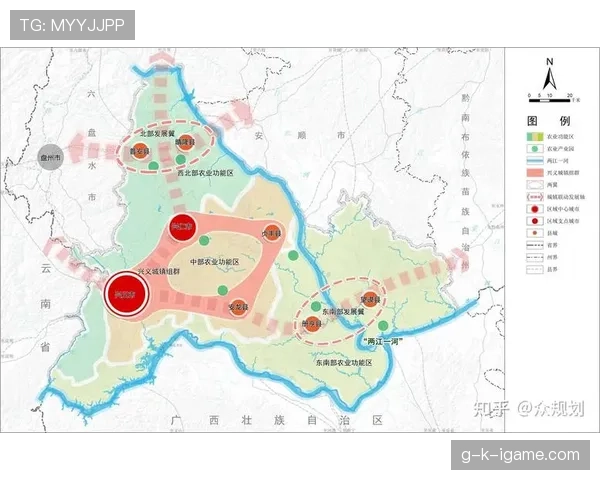Click the map scale bar
The image size is (600, 480).
[x=549, y=98]
